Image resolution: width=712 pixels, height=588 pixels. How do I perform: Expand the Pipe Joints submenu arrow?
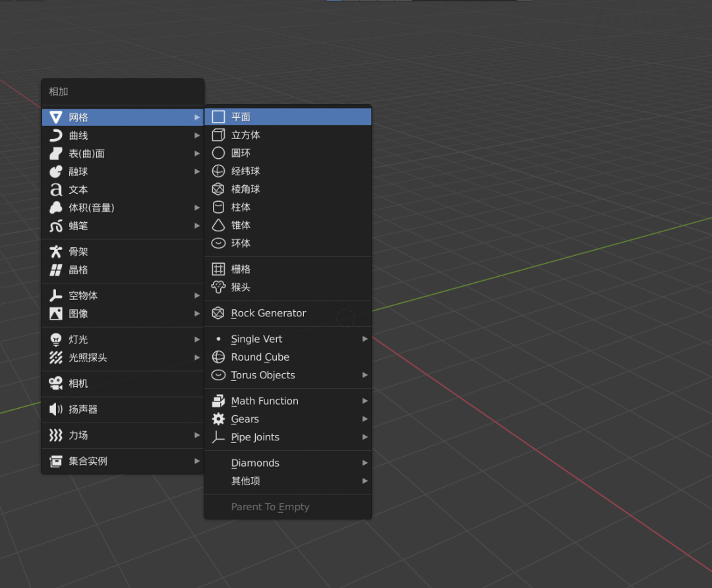(365, 437)
